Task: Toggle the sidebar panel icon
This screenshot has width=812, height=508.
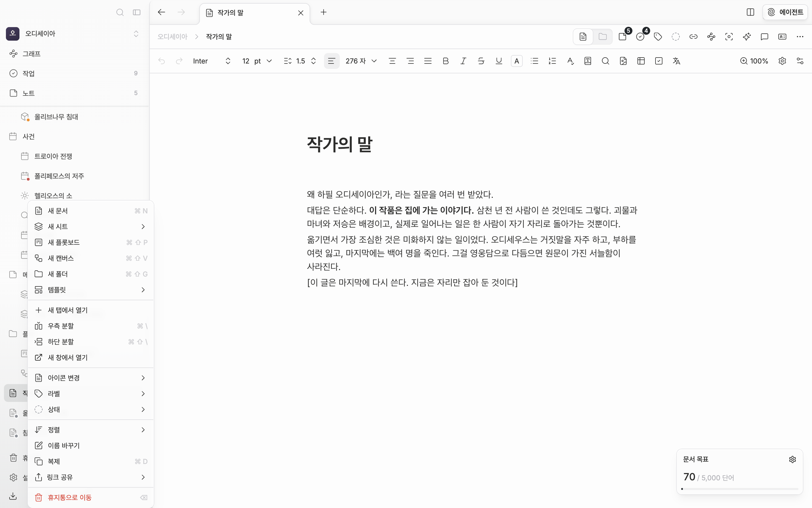Action: click(x=136, y=12)
